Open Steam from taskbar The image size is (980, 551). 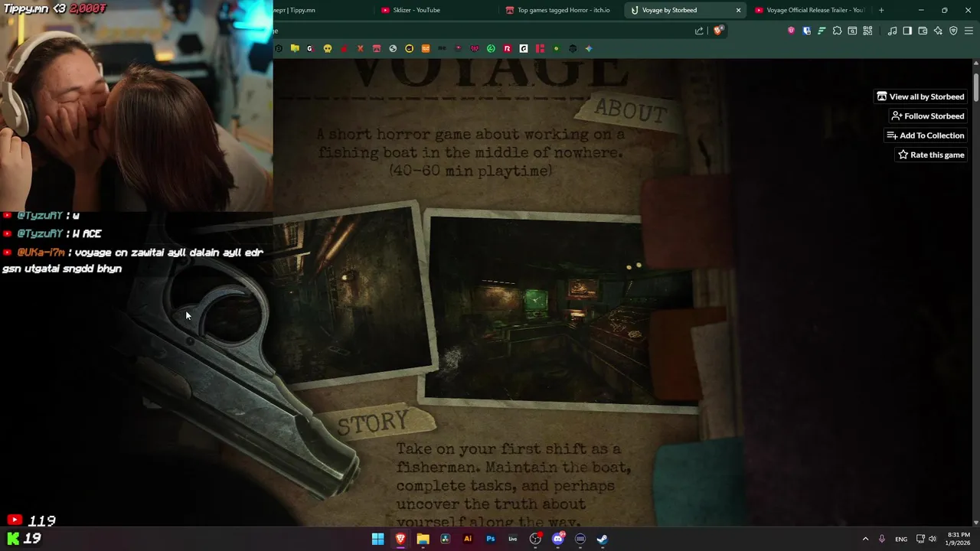pyautogui.click(x=603, y=539)
